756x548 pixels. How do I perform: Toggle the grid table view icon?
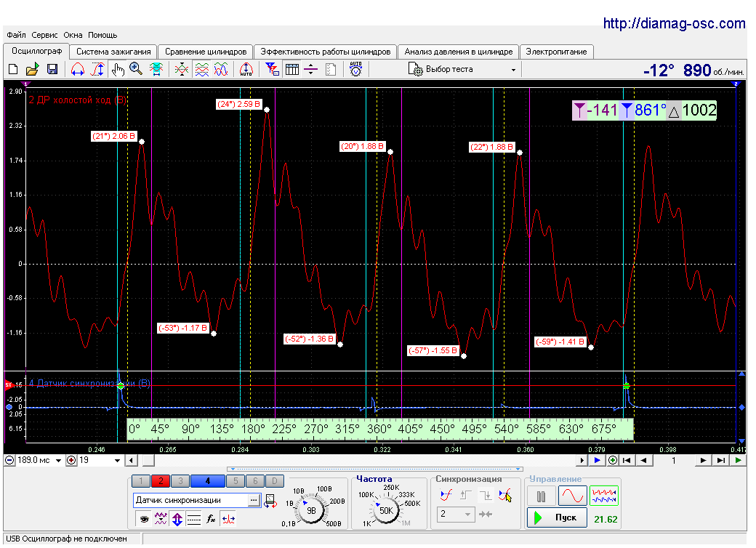point(292,69)
